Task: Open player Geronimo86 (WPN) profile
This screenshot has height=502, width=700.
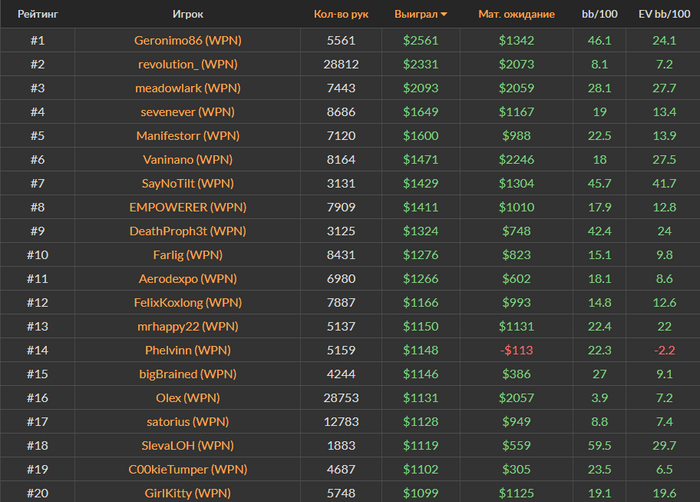Action: coord(188,41)
